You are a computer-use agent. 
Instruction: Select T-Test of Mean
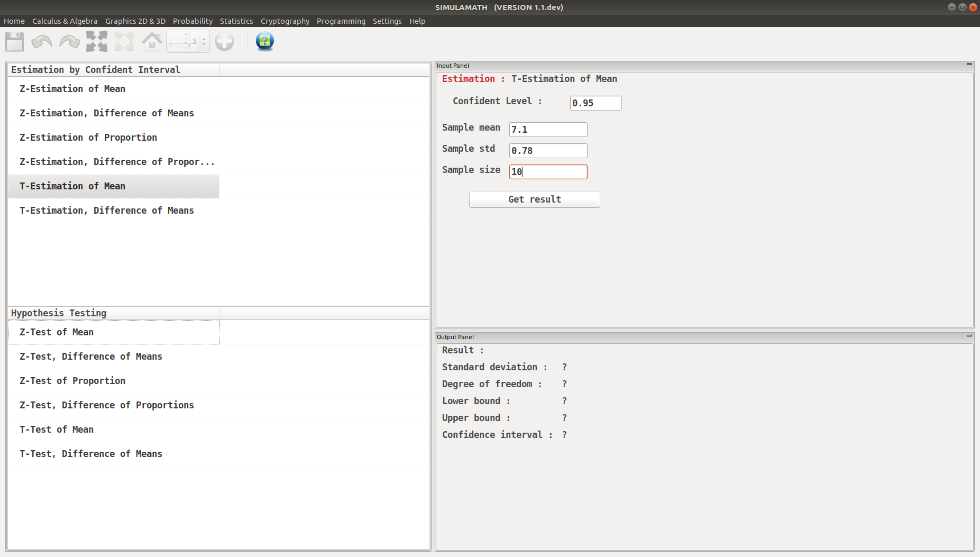(114, 430)
